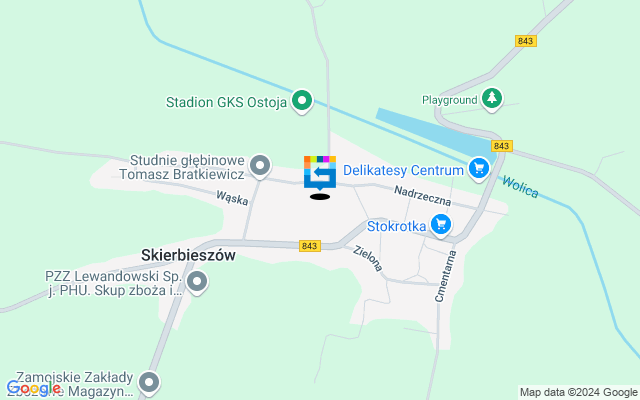Click the Skierbieszów town label

pos(188,255)
